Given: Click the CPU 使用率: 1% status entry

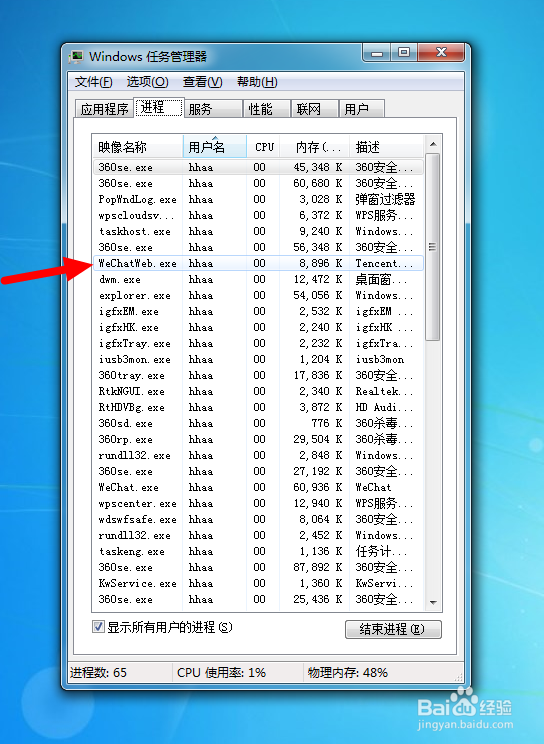Looking at the screenshot, I should pyautogui.click(x=221, y=672).
